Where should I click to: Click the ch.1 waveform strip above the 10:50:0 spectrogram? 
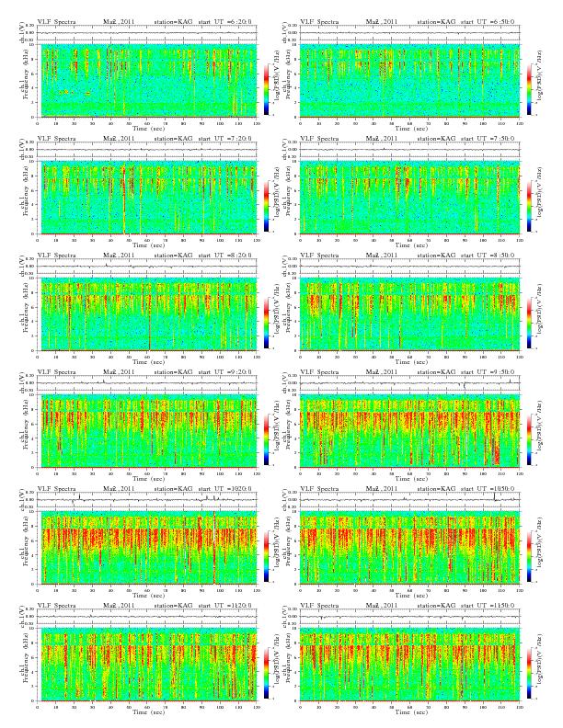click(x=409, y=500)
